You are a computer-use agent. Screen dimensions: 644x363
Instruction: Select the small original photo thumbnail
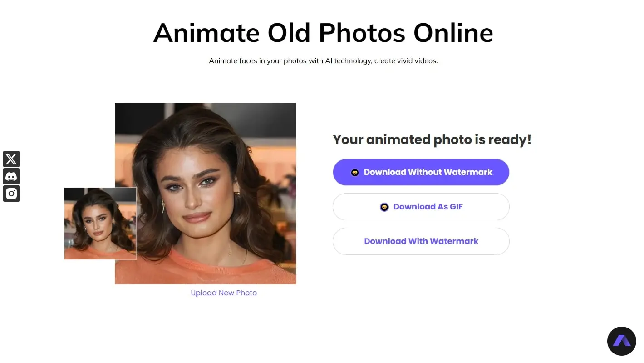tap(100, 224)
